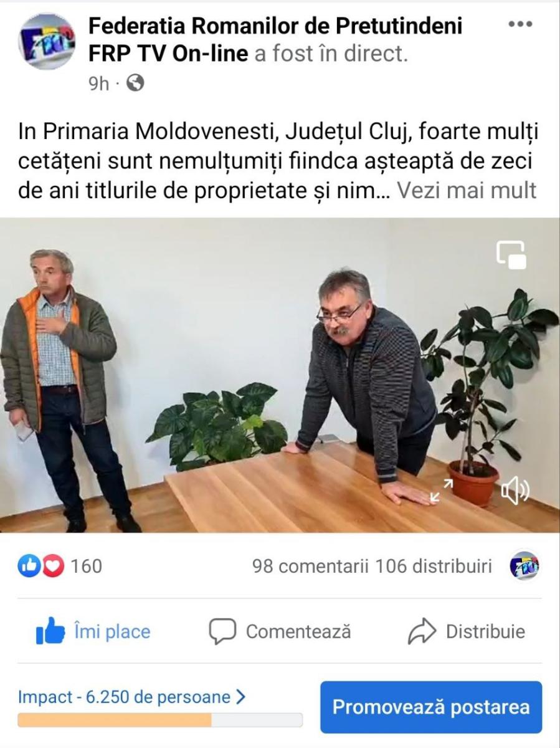Viewport: 560px width, 748px height.
Task: Click the globe public visibility icon
Action: click(x=135, y=83)
